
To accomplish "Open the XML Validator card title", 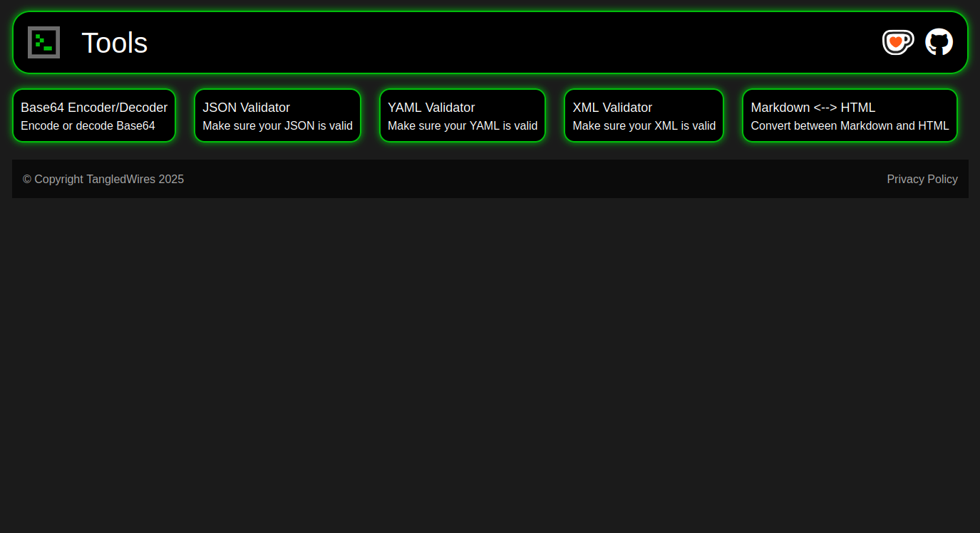I will 612,108.
